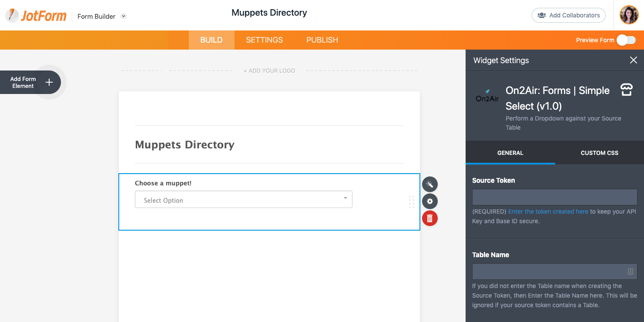Follow the 'Enter the token created here' link
Image resolution: width=644 pixels, height=322 pixels.
coord(548,211)
